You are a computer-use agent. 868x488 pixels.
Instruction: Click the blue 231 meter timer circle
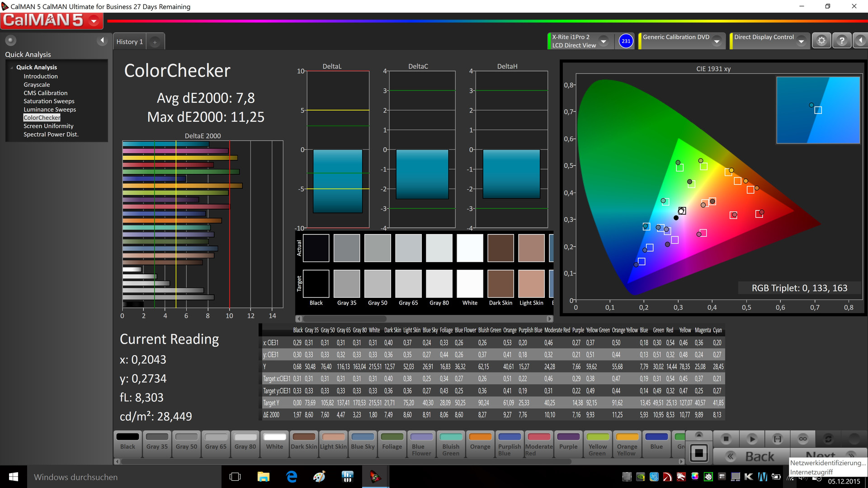[626, 41]
